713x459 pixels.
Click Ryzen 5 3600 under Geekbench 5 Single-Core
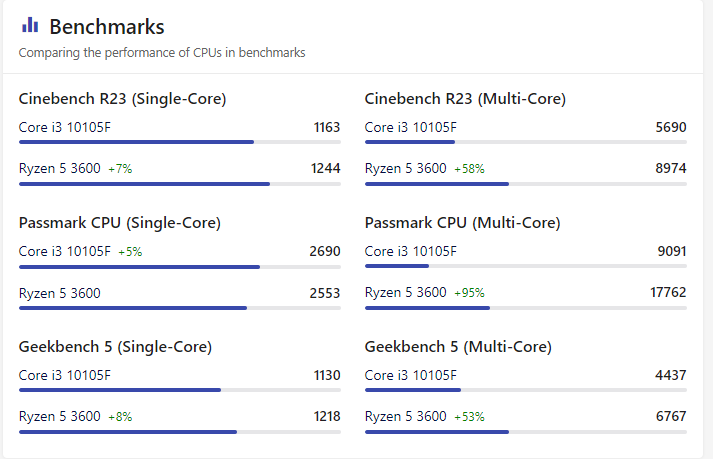click(x=59, y=417)
